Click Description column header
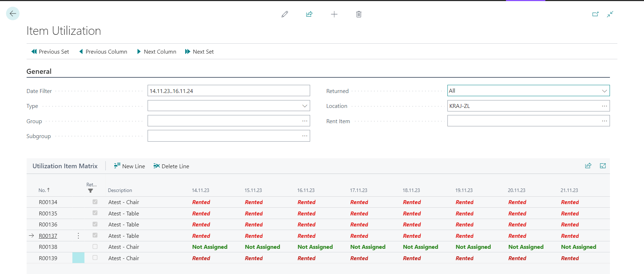 120,190
